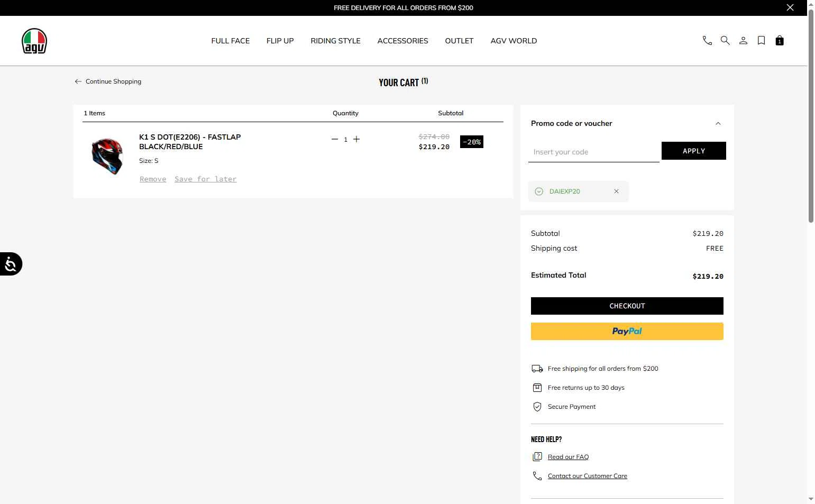
Task: Click the Estimated Total amount $219.20
Action: click(x=708, y=276)
